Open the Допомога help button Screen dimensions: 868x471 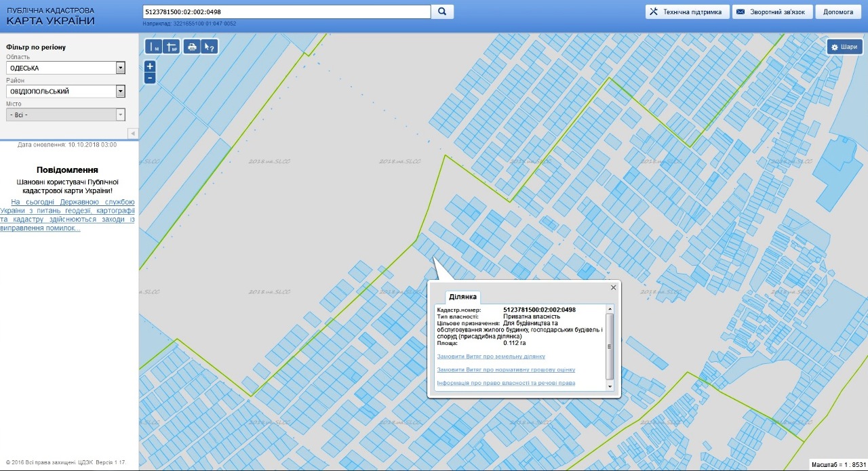(838, 12)
